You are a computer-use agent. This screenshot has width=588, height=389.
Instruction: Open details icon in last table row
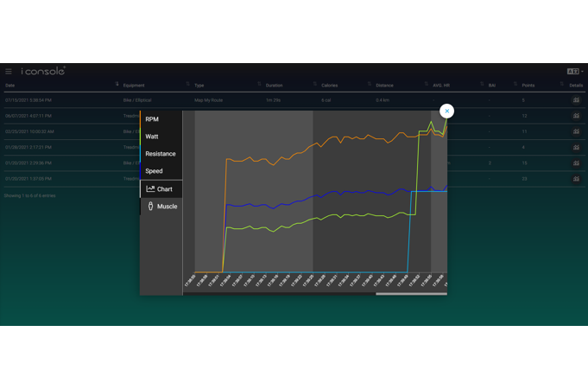pos(576,179)
